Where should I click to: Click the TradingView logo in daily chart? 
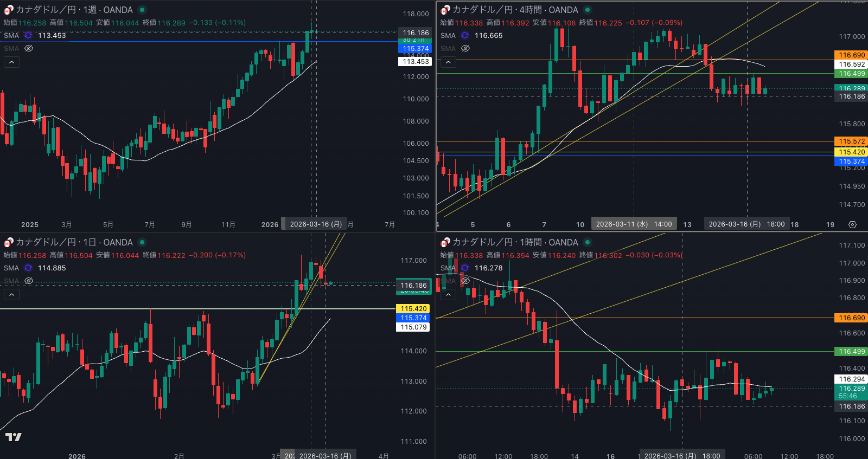14,437
